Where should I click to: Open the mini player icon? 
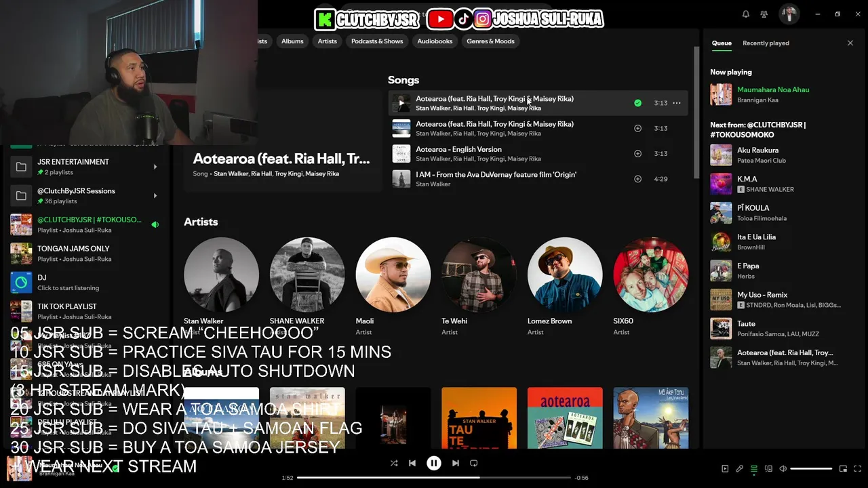coord(844,469)
